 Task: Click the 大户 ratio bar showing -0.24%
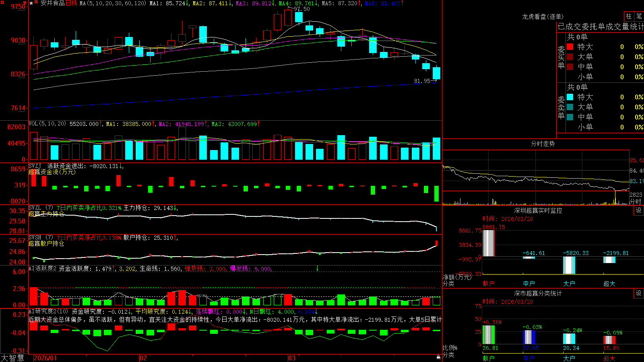pos(569,339)
